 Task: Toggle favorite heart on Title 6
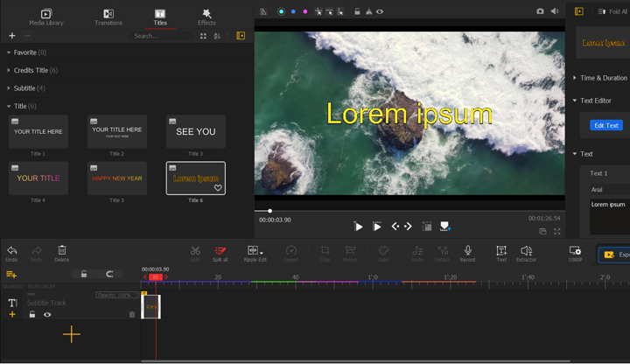(x=218, y=188)
